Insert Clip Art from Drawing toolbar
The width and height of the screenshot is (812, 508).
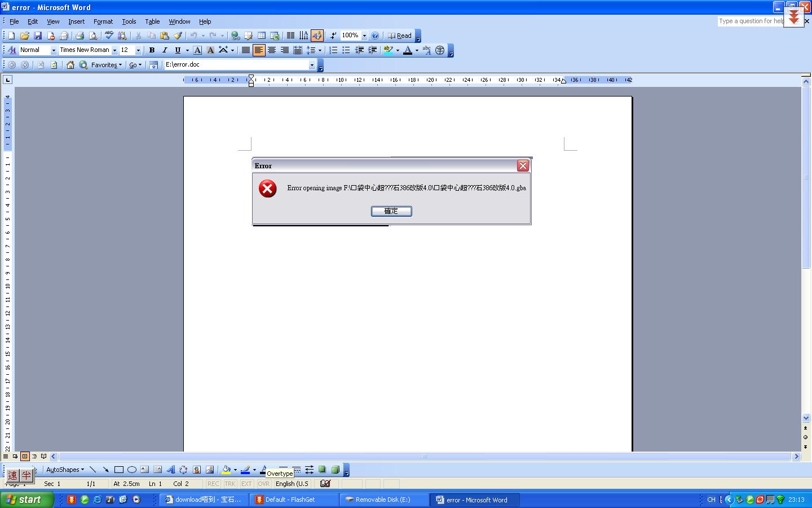(197, 470)
